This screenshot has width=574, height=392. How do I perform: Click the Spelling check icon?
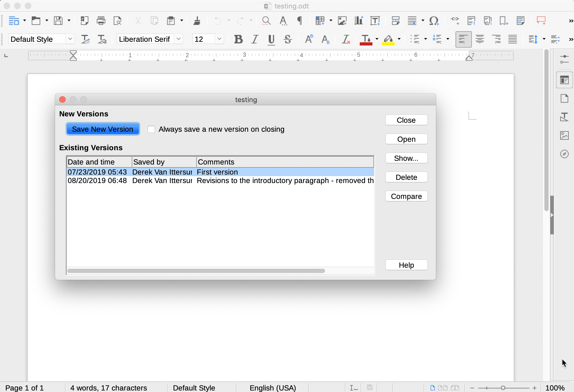click(x=283, y=21)
